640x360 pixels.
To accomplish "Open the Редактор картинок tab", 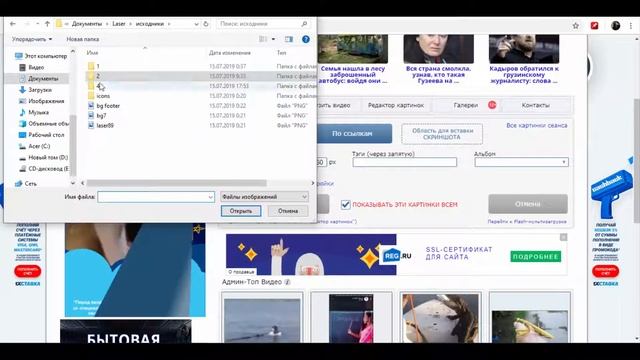I will pos(396,105).
